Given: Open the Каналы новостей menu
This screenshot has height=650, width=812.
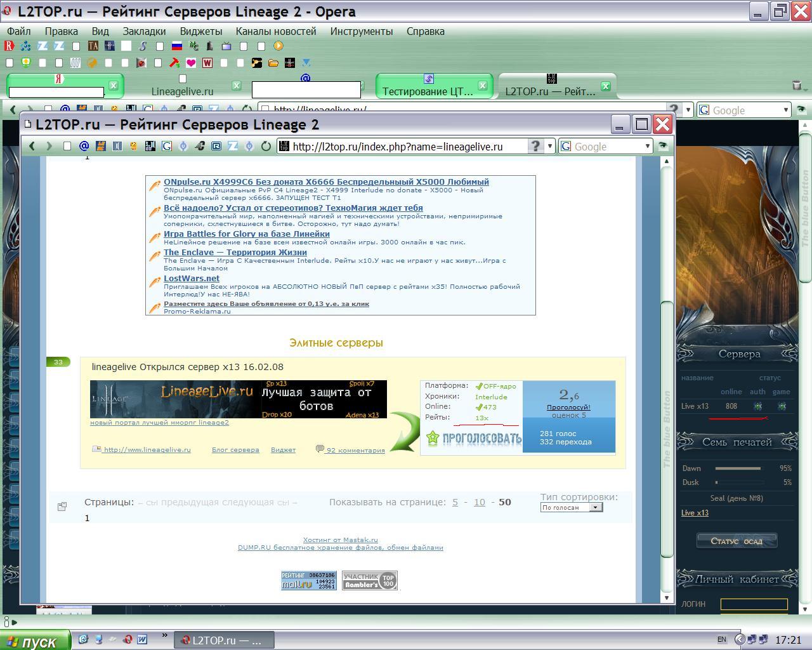Looking at the screenshot, I should 276,31.
